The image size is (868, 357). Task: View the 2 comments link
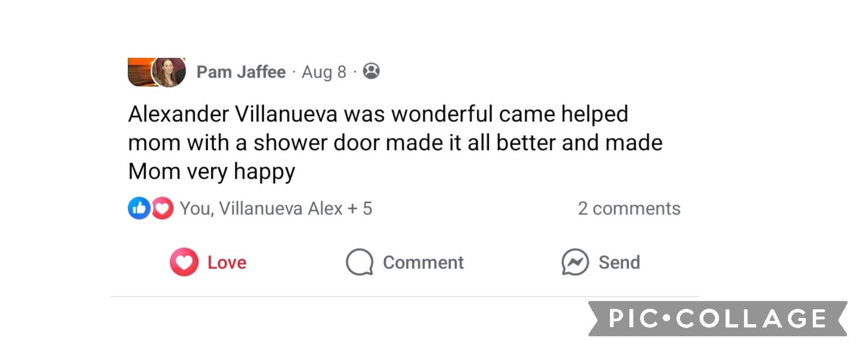coord(629,209)
